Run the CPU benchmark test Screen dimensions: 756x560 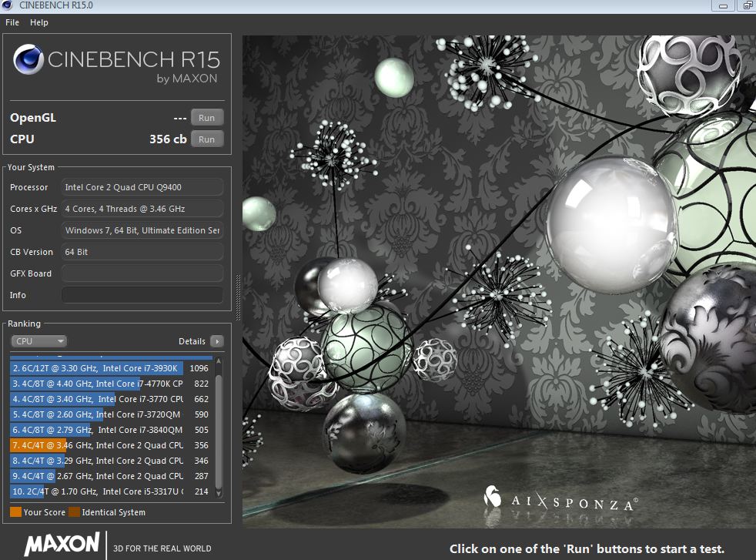pos(207,139)
